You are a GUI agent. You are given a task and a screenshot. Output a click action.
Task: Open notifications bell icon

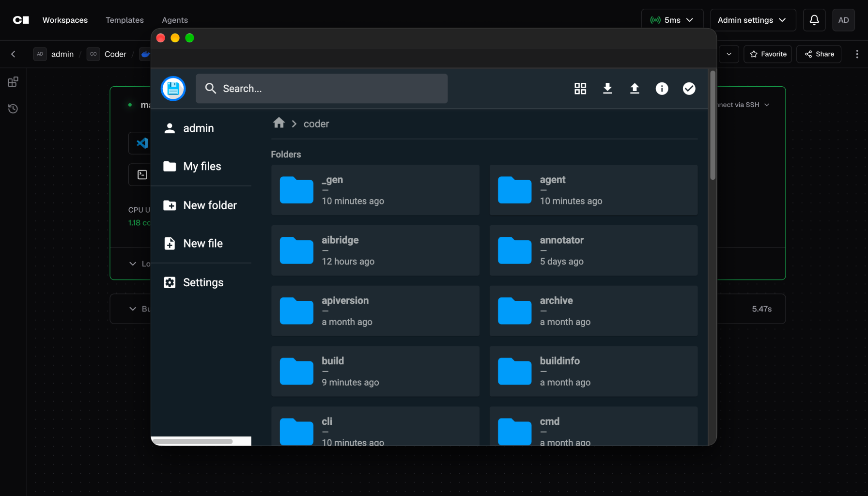click(x=814, y=20)
